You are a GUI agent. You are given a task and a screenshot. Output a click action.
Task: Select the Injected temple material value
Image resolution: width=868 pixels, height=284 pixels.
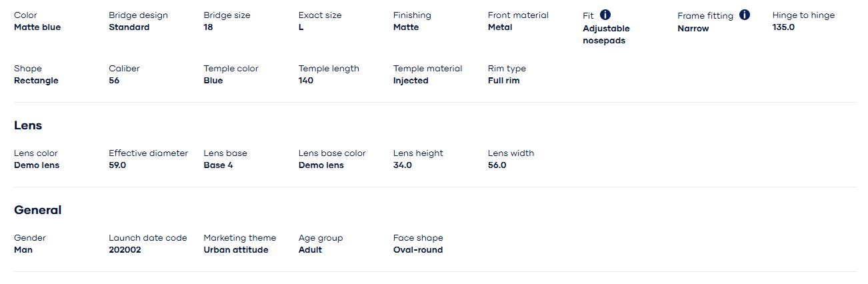point(411,81)
